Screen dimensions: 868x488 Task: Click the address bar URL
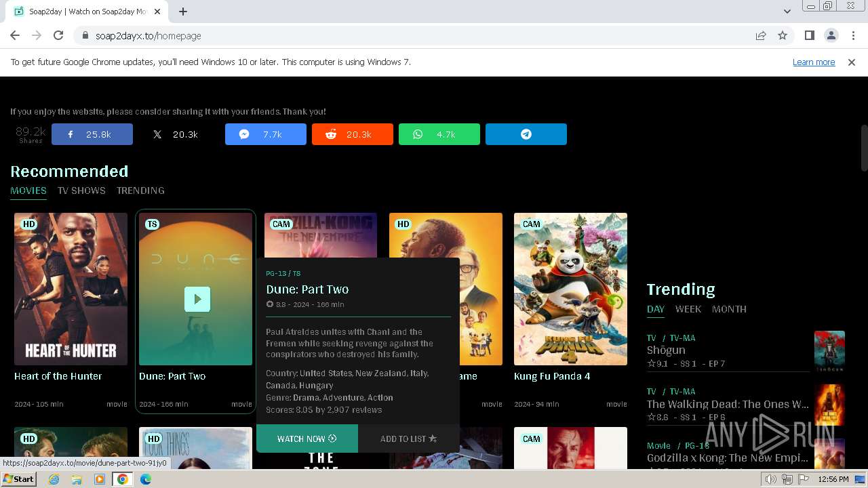coord(149,36)
